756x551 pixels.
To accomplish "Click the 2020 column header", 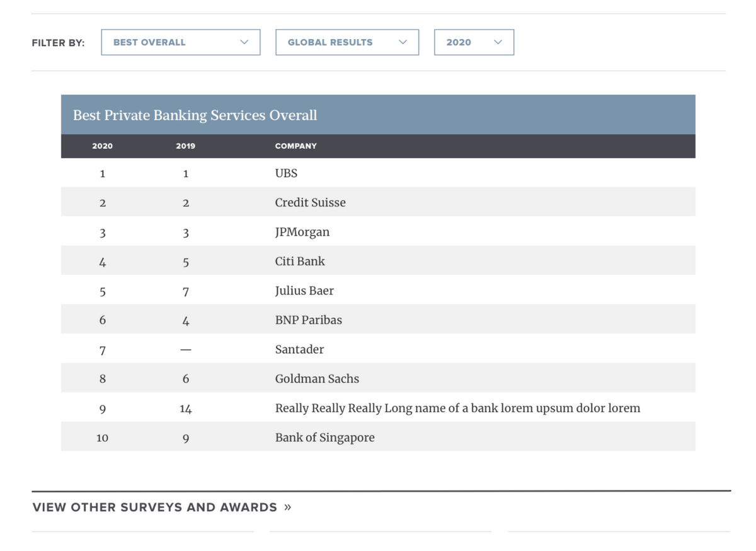I will click(x=102, y=146).
